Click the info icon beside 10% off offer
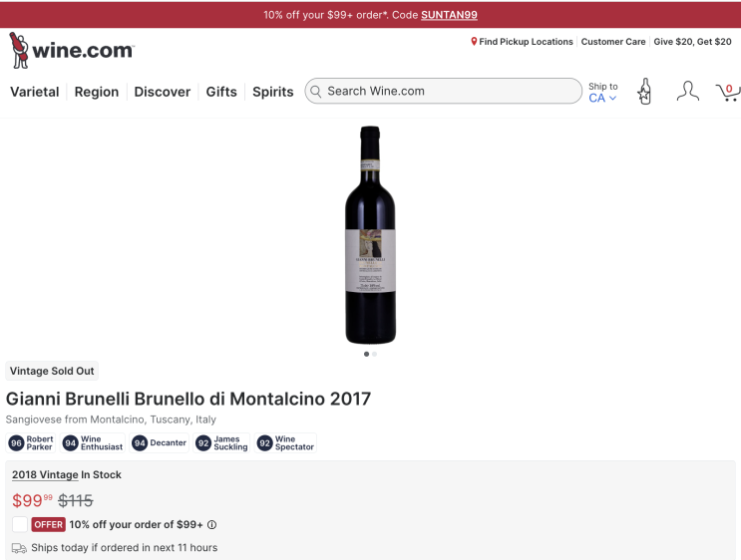Viewport: 741px width, 560px height. tap(212, 524)
